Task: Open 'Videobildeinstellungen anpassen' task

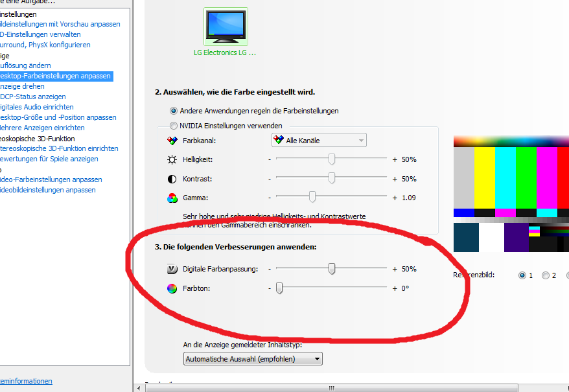Action: pos(47,190)
